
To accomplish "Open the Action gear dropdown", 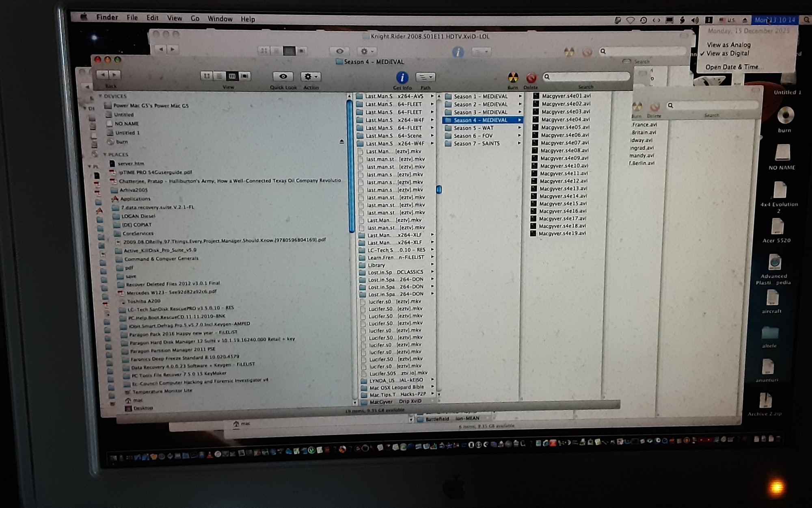I will [x=311, y=76].
